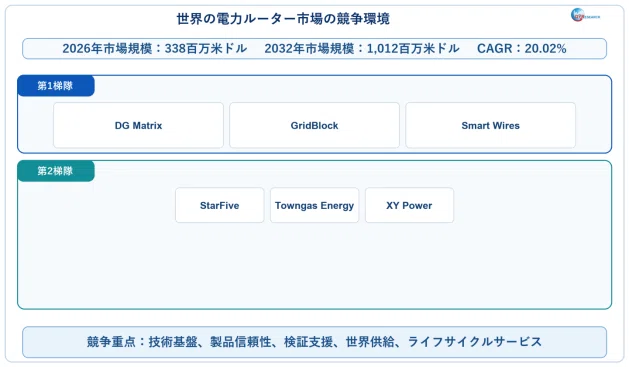This screenshot has width=629, height=367.
Task: Click the 2032年市場規模 1,012百万米ドル text
Action: pos(362,49)
